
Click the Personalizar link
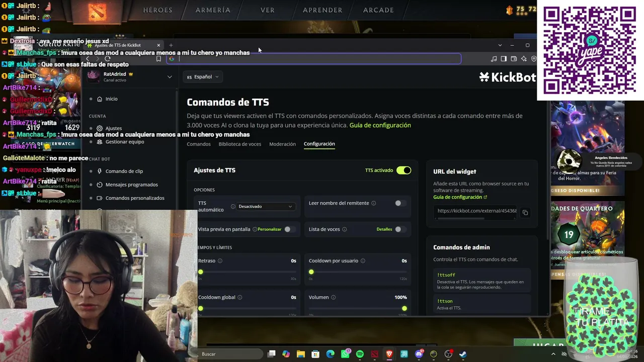[x=269, y=229]
